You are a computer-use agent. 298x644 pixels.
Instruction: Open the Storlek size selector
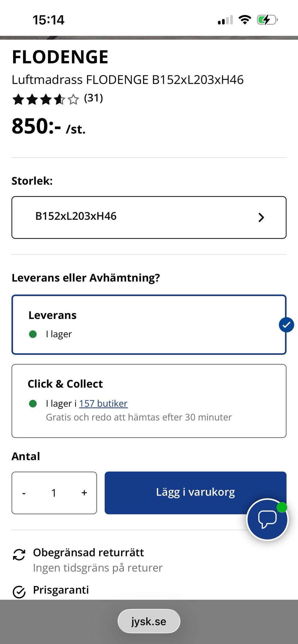point(149,217)
